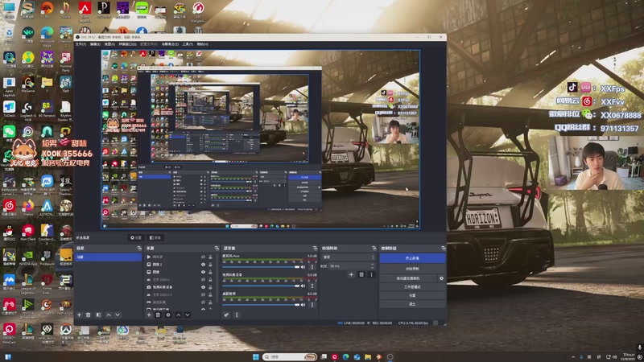Click the 启动虚拟摄像机 button
The width and height of the screenshot is (644, 362).
pos(408,278)
